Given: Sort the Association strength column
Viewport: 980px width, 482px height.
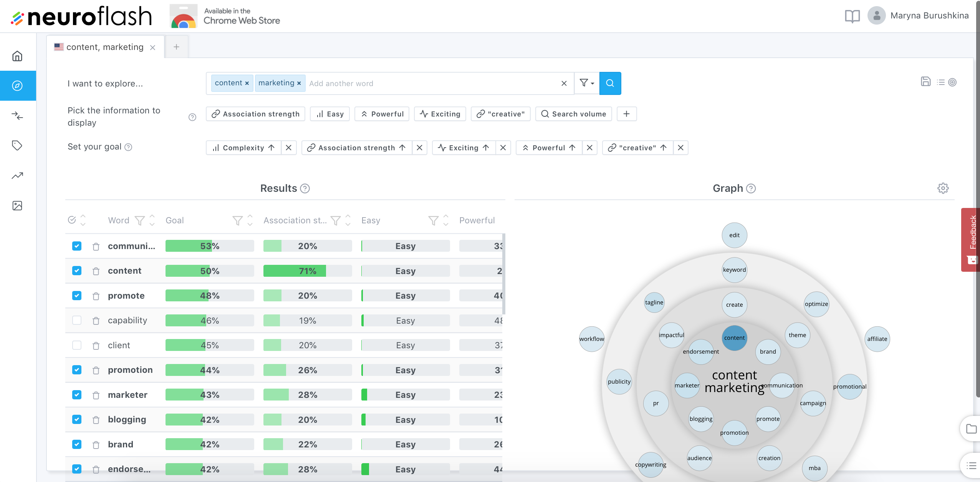Looking at the screenshot, I should tap(348, 220).
